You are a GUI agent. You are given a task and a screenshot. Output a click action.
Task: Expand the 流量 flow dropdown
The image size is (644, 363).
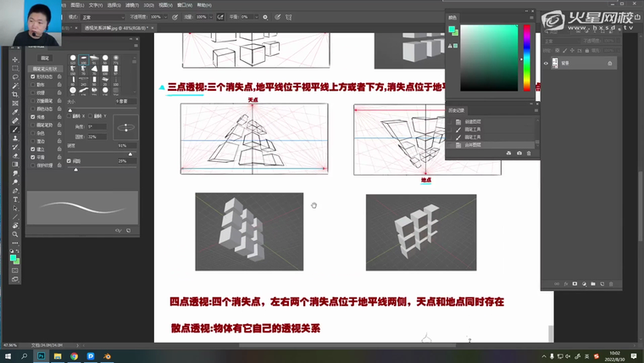pos(213,16)
